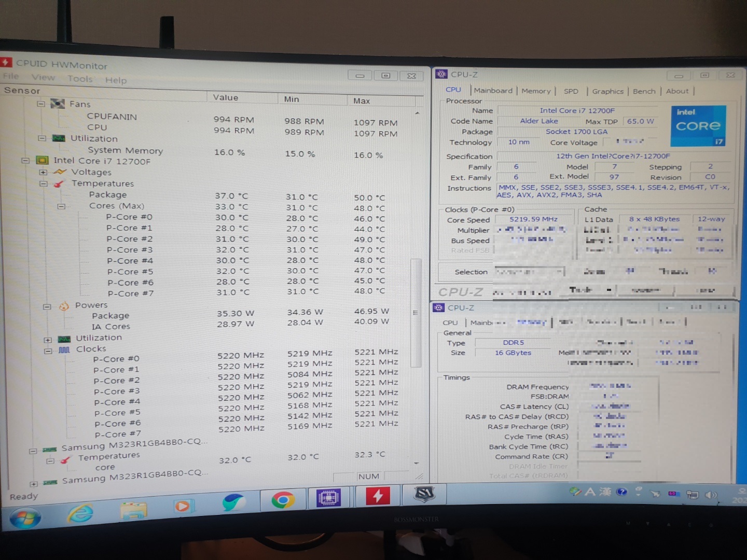The image size is (747, 560).
Task: Switch to the About tab in upper CPU-Z
Action: pos(677,91)
